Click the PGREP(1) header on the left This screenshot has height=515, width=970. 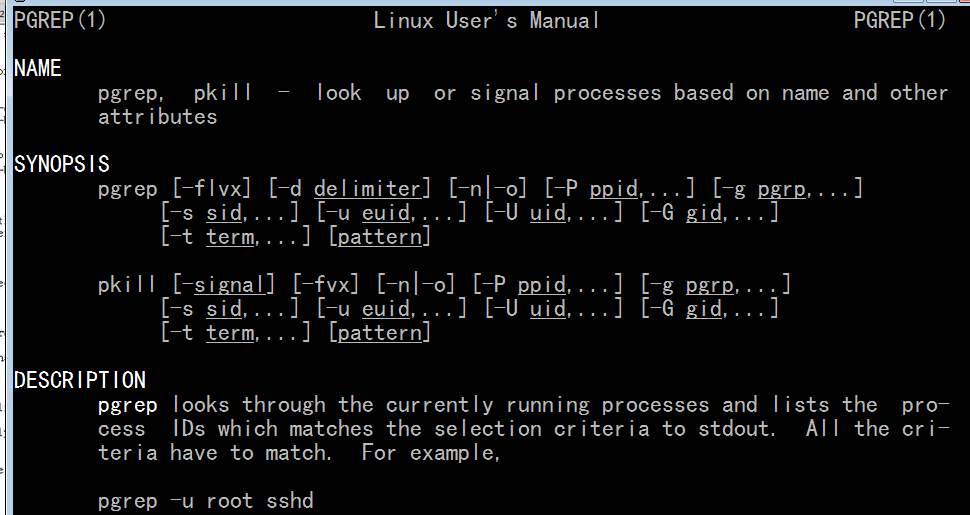coord(60,20)
